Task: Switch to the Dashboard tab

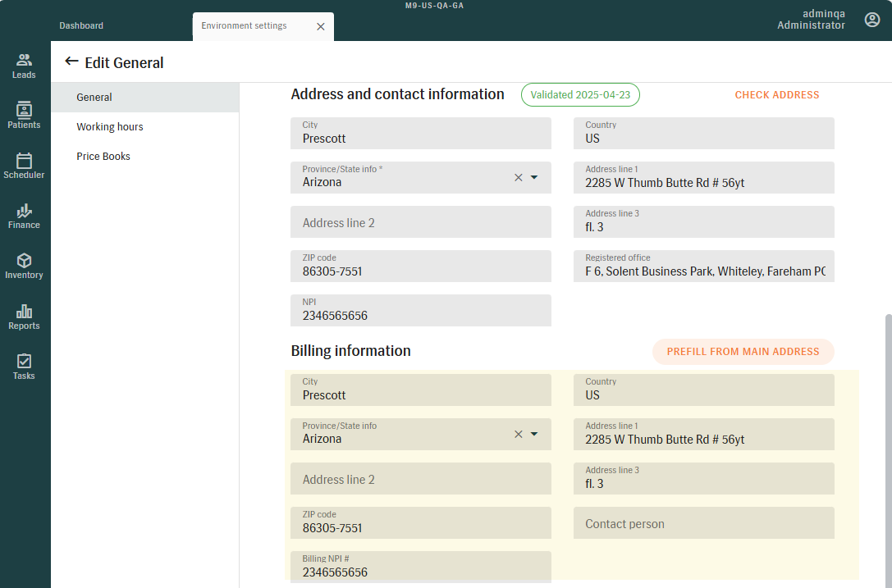Action: [x=81, y=25]
